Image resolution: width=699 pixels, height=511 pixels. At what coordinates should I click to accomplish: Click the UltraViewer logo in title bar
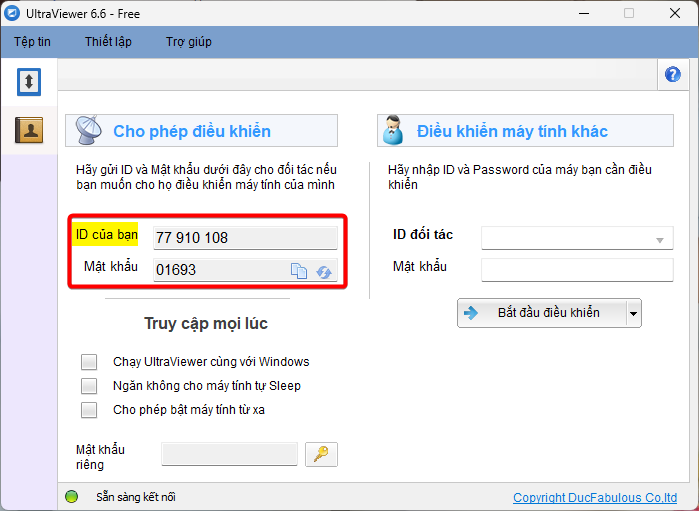coord(14,13)
